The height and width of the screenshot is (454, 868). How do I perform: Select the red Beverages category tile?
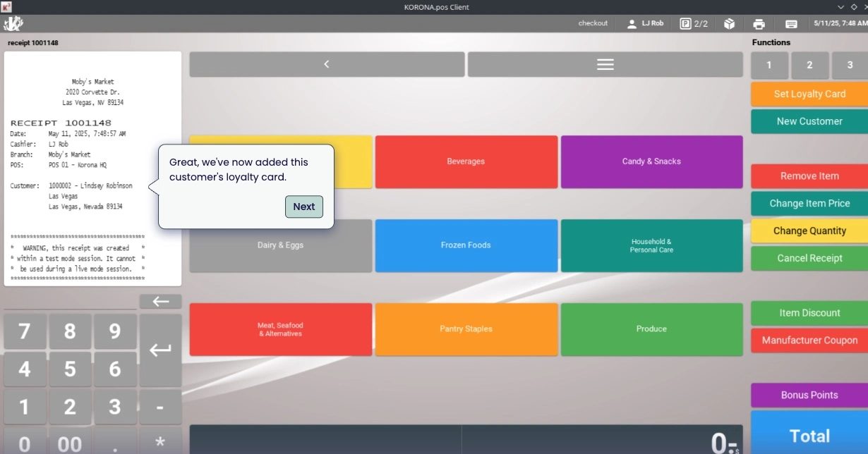tap(466, 161)
